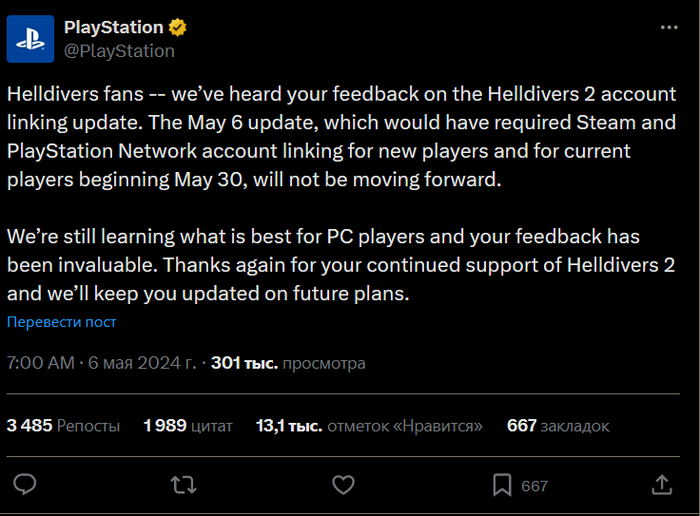Click the 667 count beside bookmark icon
The image size is (700, 516).
point(535,486)
